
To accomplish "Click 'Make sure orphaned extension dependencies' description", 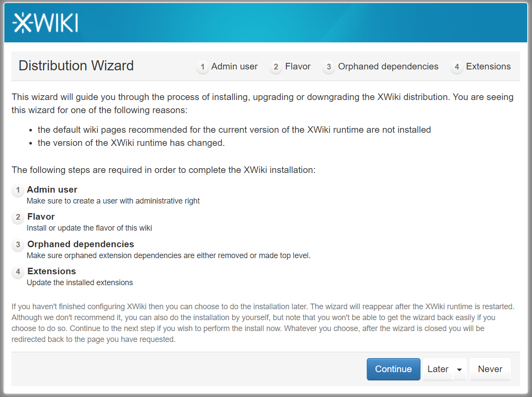I will (168, 255).
